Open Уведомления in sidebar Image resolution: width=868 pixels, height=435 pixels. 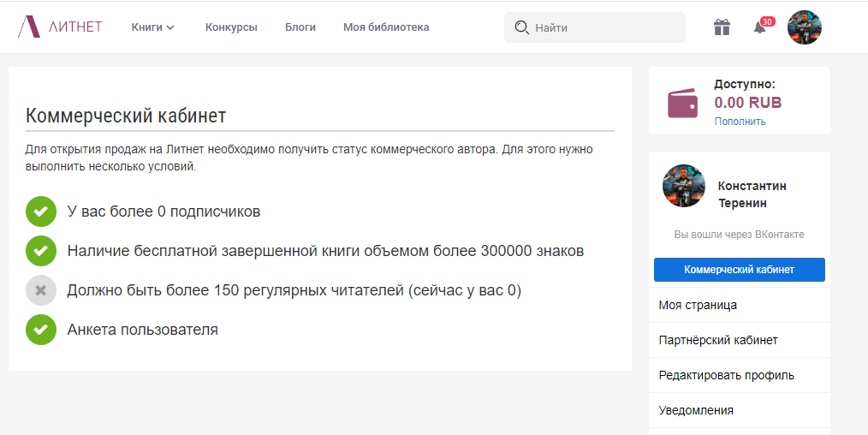tap(740, 410)
